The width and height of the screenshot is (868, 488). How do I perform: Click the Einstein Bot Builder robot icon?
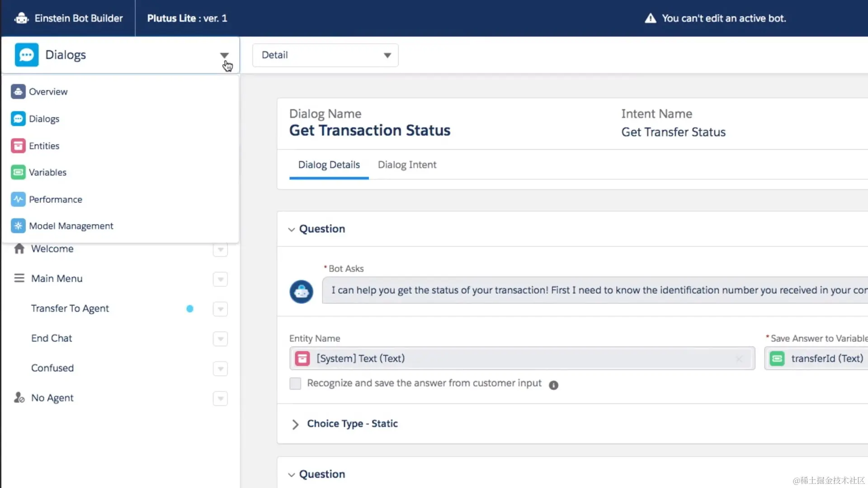21,19
